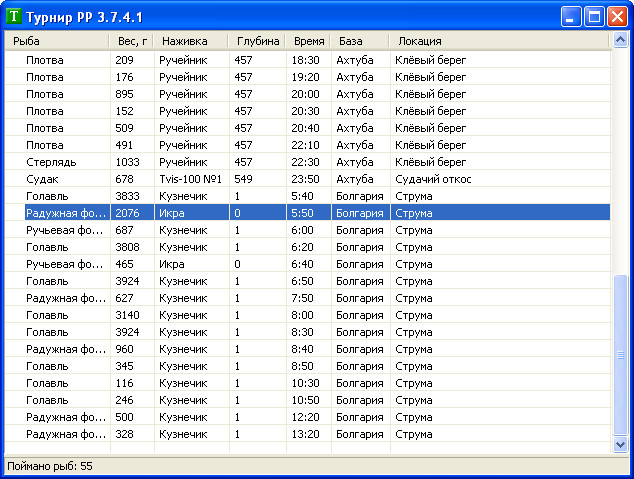
Task: Click time value 13:20
Action: coord(305,434)
